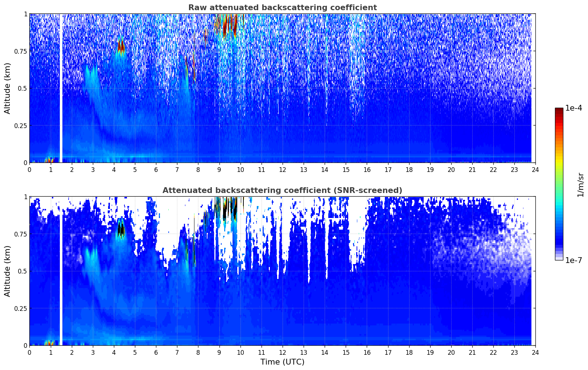Click hour tick "24" under the raw plot
Viewport: 588px width, 370px height.
535,169
